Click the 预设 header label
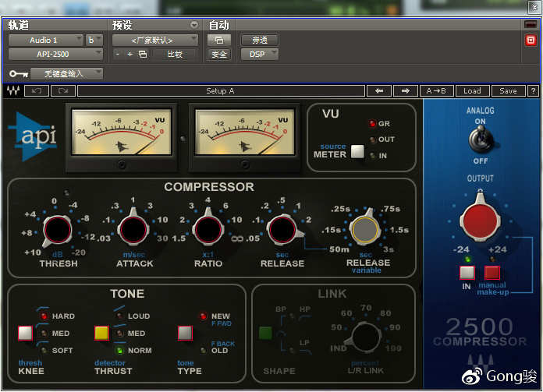 tap(122, 25)
